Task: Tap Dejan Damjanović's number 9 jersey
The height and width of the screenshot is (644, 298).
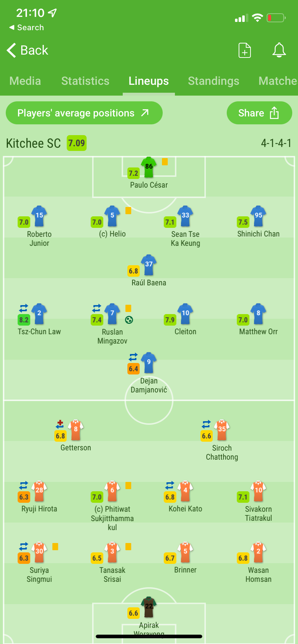Action: tap(149, 363)
